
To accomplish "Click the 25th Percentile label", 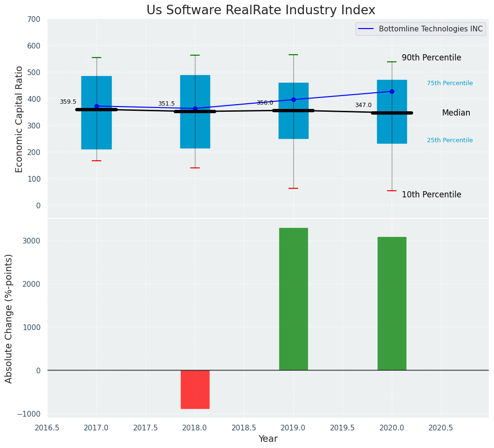I will (x=450, y=140).
